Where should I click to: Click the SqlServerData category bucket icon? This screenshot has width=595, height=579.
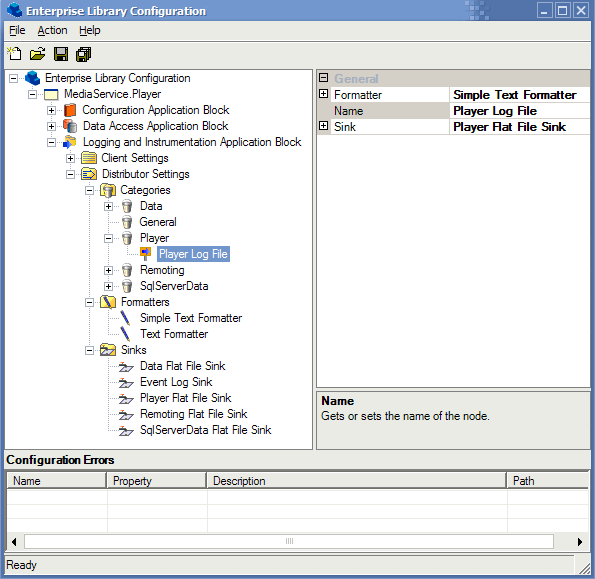(127, 286)
